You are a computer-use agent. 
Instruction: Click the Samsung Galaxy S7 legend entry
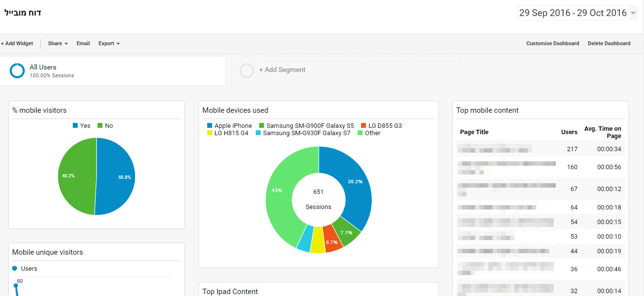(x=303, y=133)
